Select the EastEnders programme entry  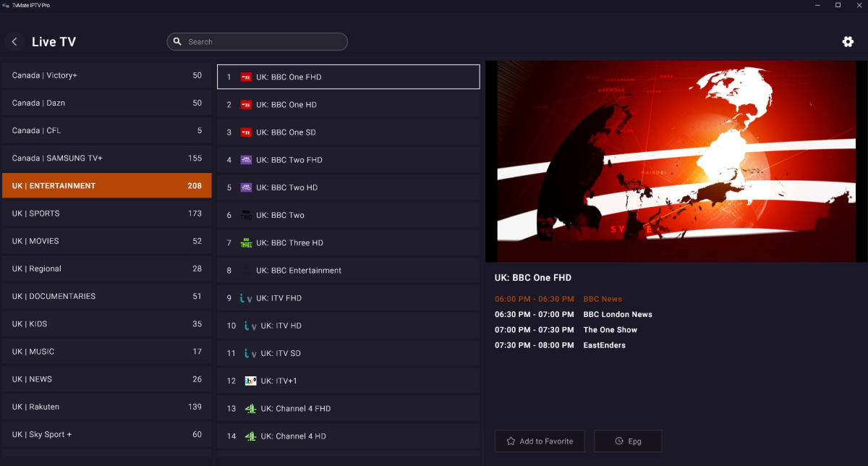pyautogui.click(x=604, y=345)
